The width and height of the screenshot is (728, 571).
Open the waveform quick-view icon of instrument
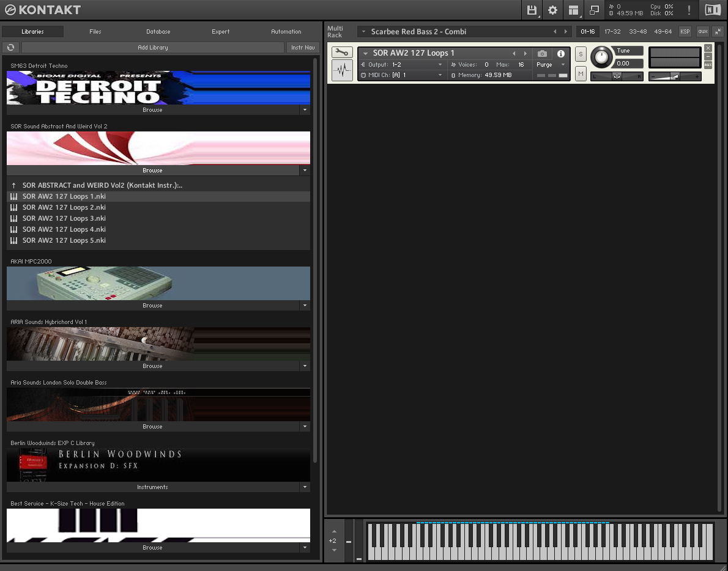342,70
